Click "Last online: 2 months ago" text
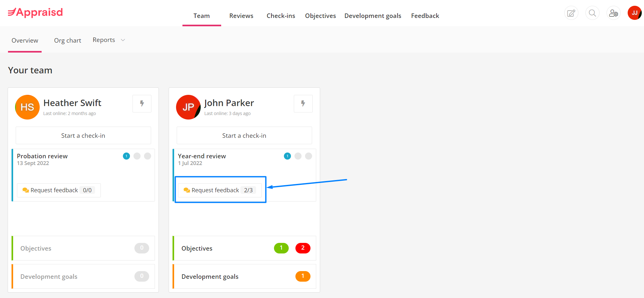644x298 pixels. pyautogui.click(x=69, y=113)
